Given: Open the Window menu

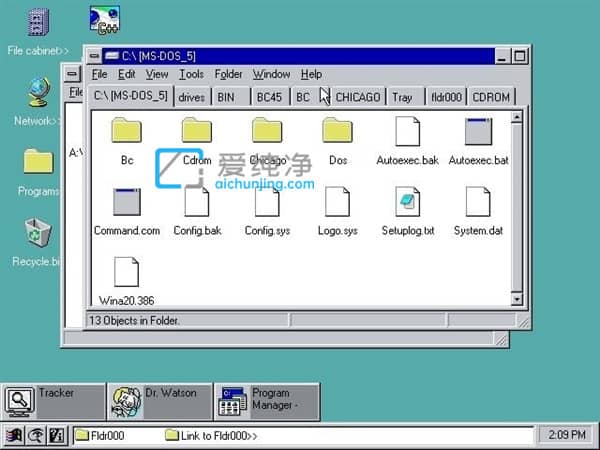Looking at the screenshot, I should pos(271,74).
